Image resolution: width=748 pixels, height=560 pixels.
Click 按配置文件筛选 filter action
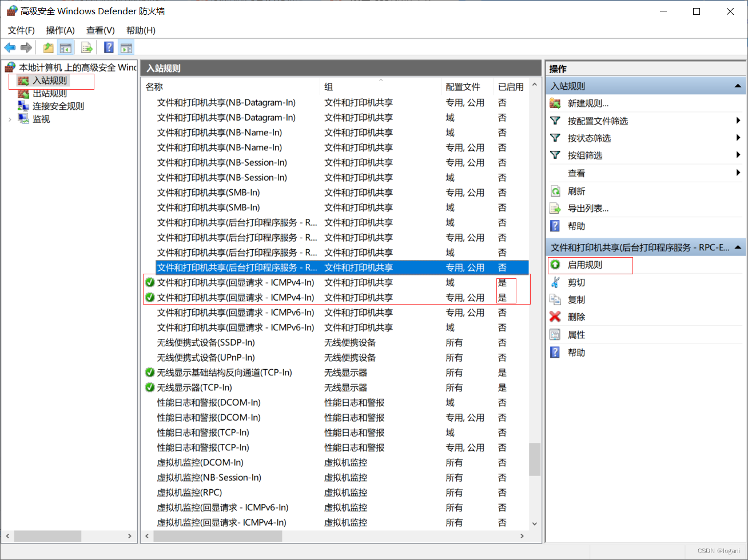click(x=598, y=121)
